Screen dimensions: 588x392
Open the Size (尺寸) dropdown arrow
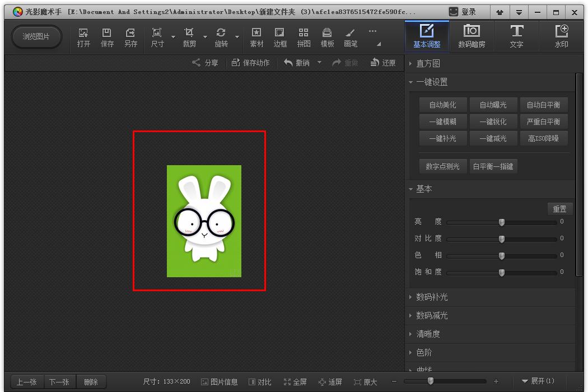[x=173, y=38]
